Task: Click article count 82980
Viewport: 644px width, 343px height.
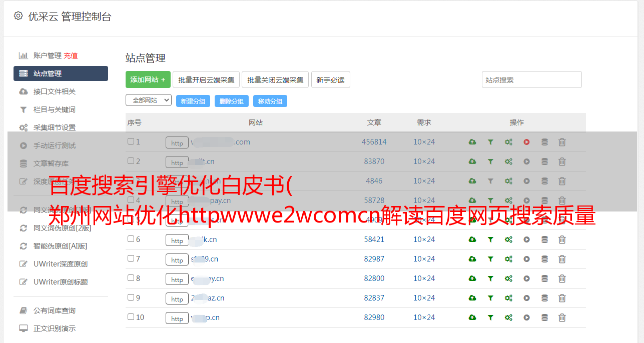Action: tap(374, 317)
